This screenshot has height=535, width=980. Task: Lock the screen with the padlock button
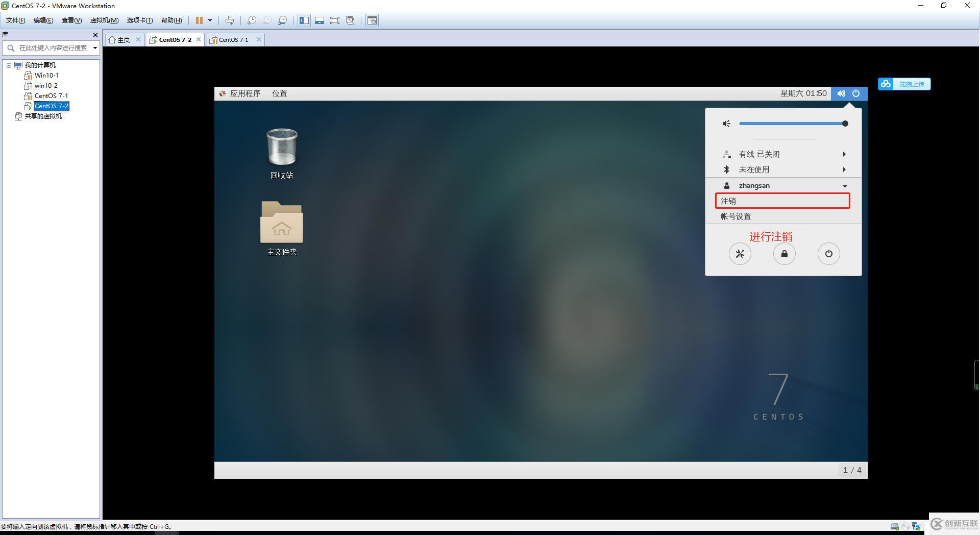coord(785,254)
